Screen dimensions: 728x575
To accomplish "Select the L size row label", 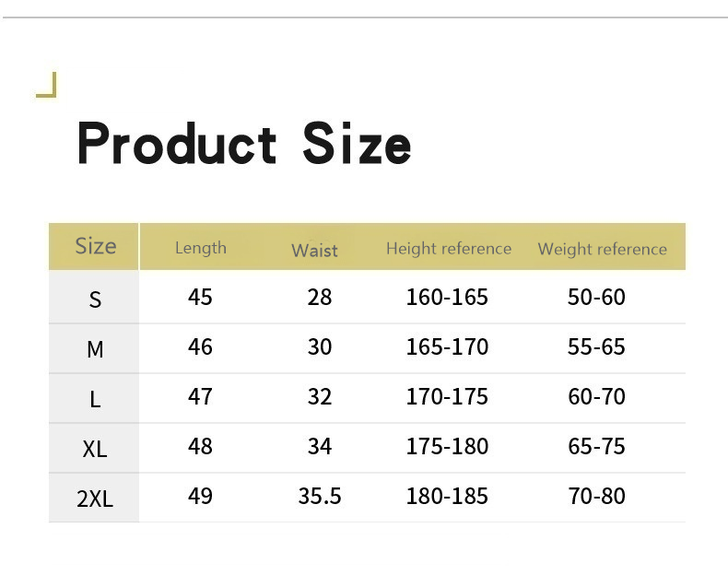I will click(x=95, y=399).
